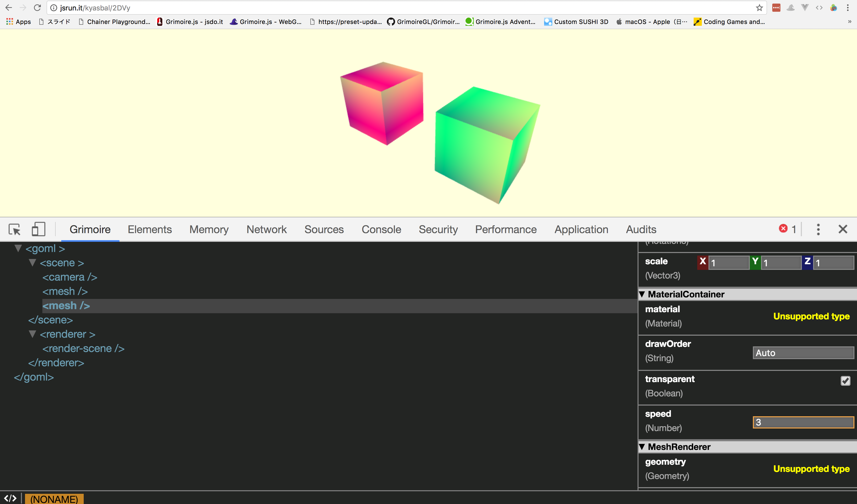The image size is (857, 504).
Task: Collapse the MeshRenderer section
Action: point(642,447)
